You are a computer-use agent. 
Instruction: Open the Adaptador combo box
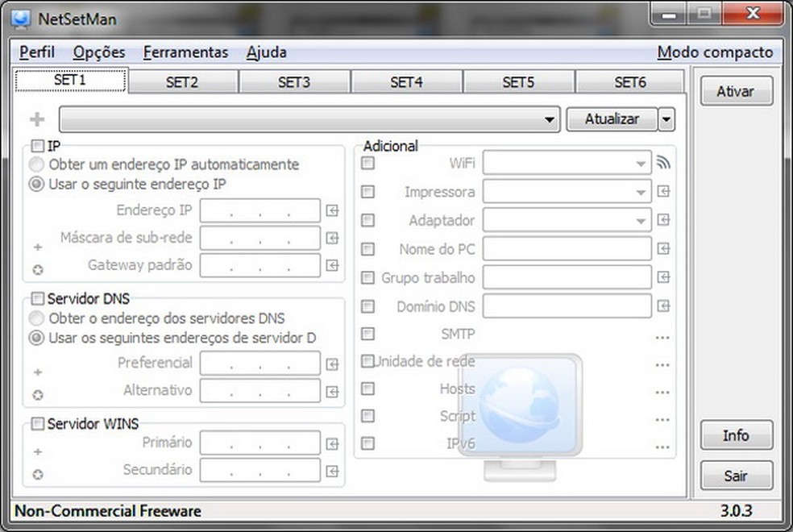(x=567, y=220)
